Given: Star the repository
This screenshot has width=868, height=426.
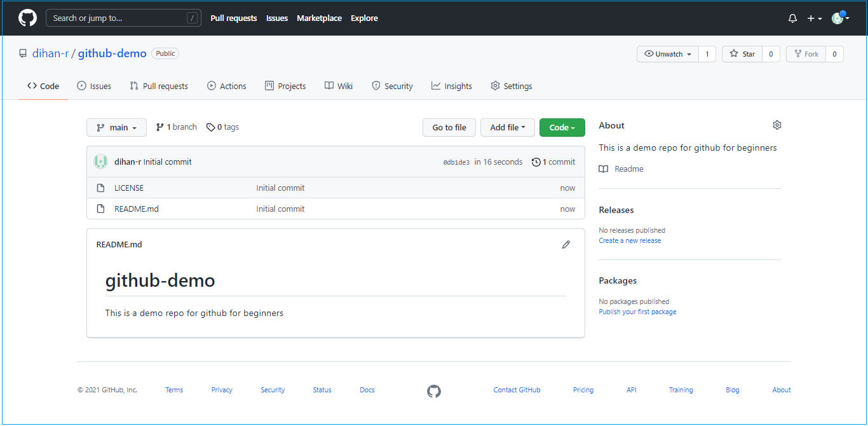Looking at the screenshot, I should click(742, 54).
